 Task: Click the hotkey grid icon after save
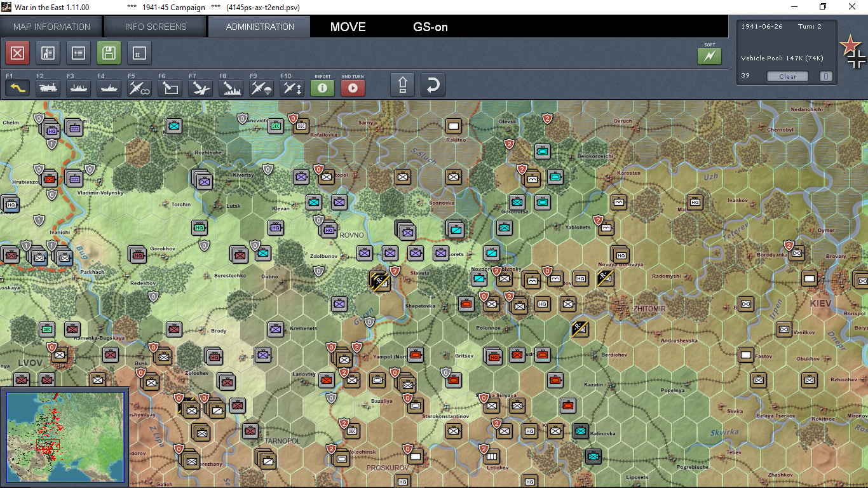pos(139,53)
